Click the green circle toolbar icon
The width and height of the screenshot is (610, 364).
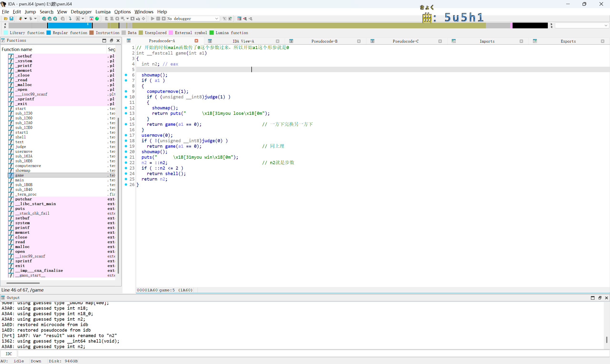pyautogui.click(x=97, y=19)
